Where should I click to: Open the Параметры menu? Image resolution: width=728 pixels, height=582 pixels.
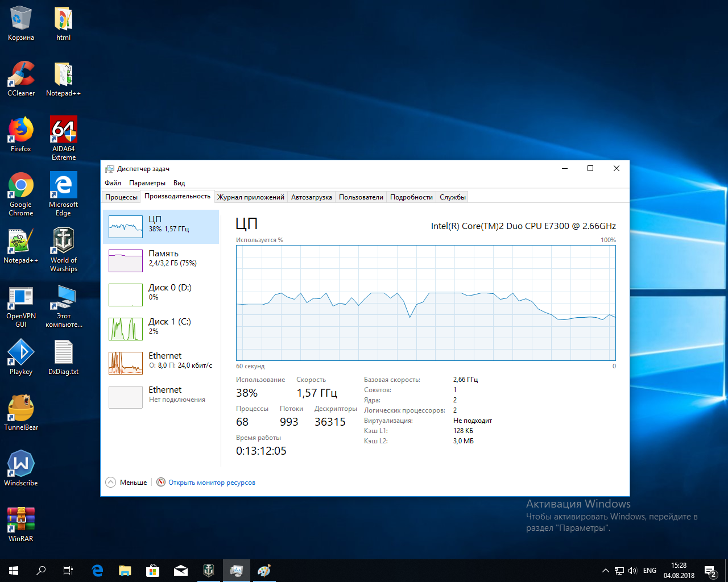147,183
